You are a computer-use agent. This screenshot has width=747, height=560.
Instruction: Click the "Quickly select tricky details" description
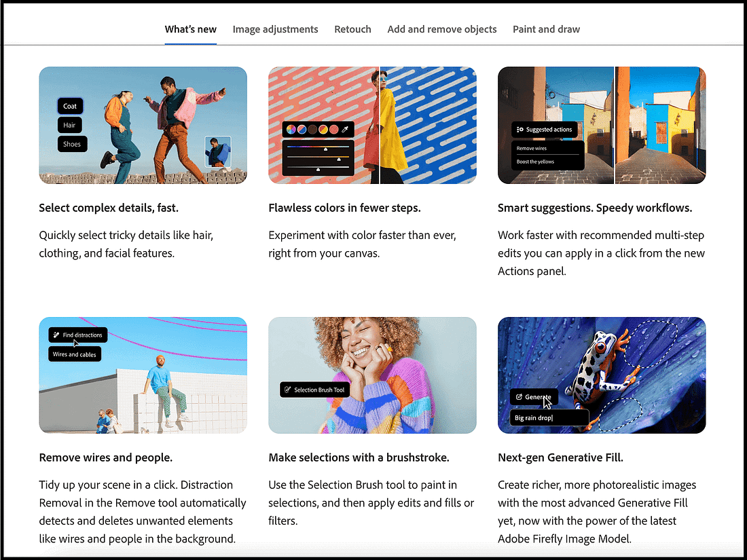click(126, 244)
